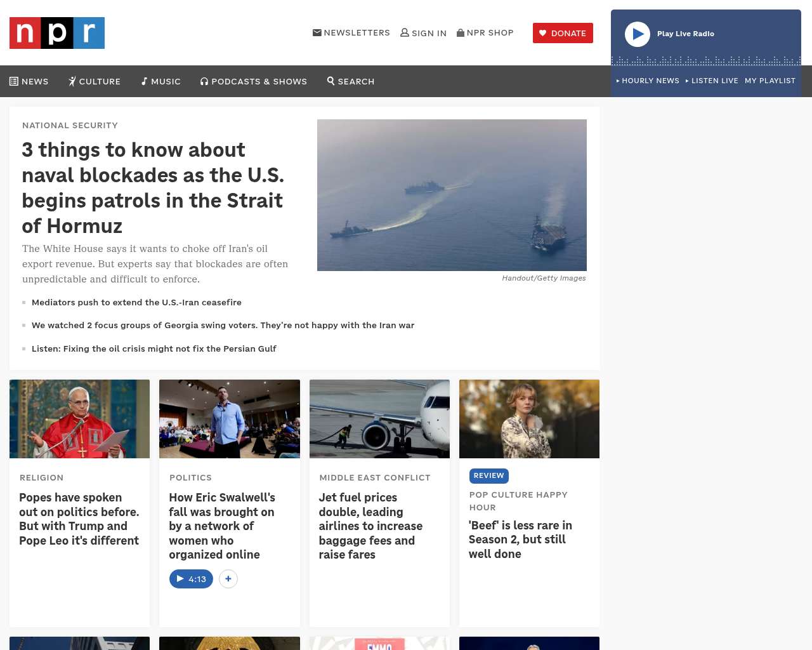Image resolution: width=812 pixels, height=650 pixels.
Task: Open the naval blockades headline article
Action: pyautogui.click(x=153, y=187)
